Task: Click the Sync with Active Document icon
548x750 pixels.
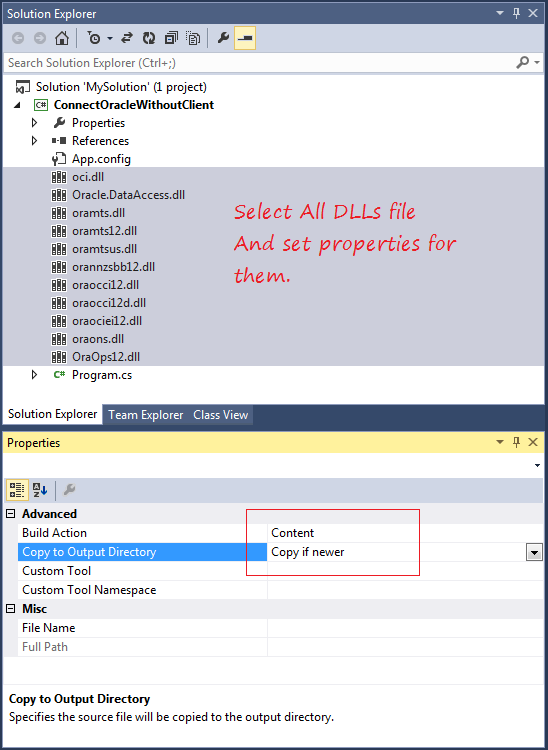Action: click(x=126, y=38)
